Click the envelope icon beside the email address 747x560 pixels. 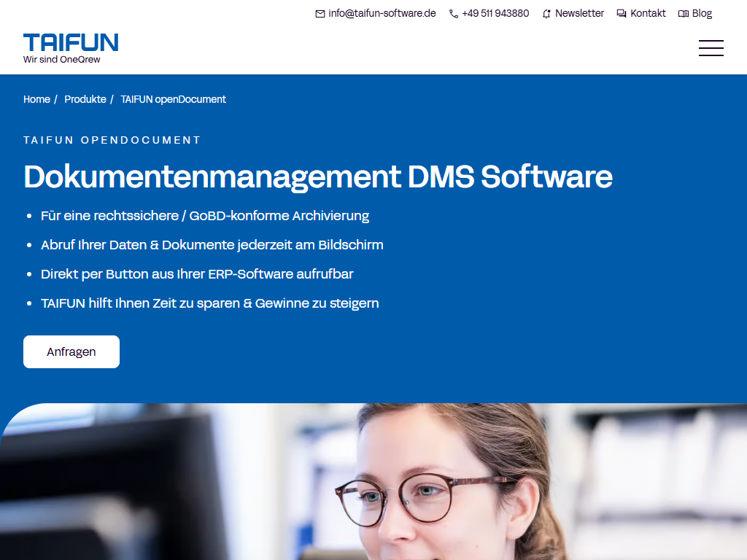coord(320,14)
